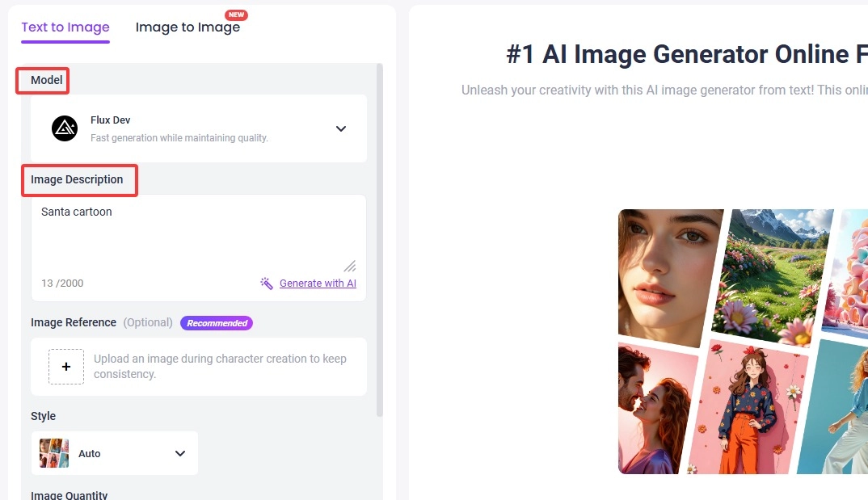868x500 pixels.
Task: Click the magic wand icon beside Generate with AI
Action: point(267,284)
